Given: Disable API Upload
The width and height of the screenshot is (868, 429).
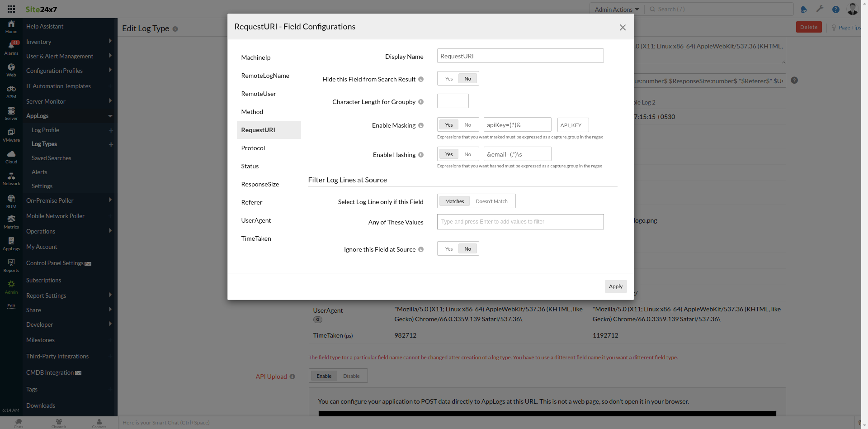Looking at the screenshot, I should pyautogui.click(x=352, y=376).
